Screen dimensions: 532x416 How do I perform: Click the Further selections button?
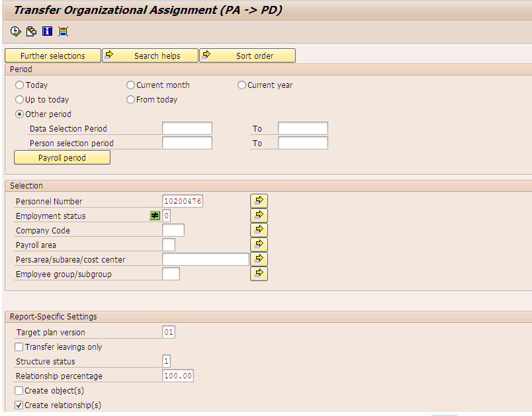click(x=52, y=56)
